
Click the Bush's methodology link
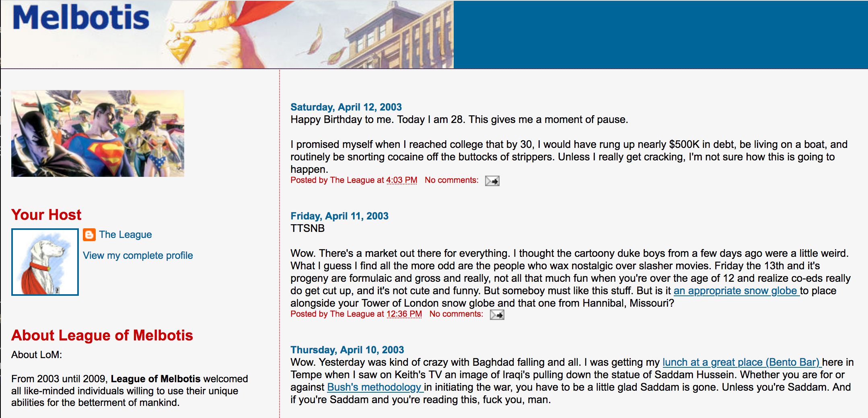point(375,387)
